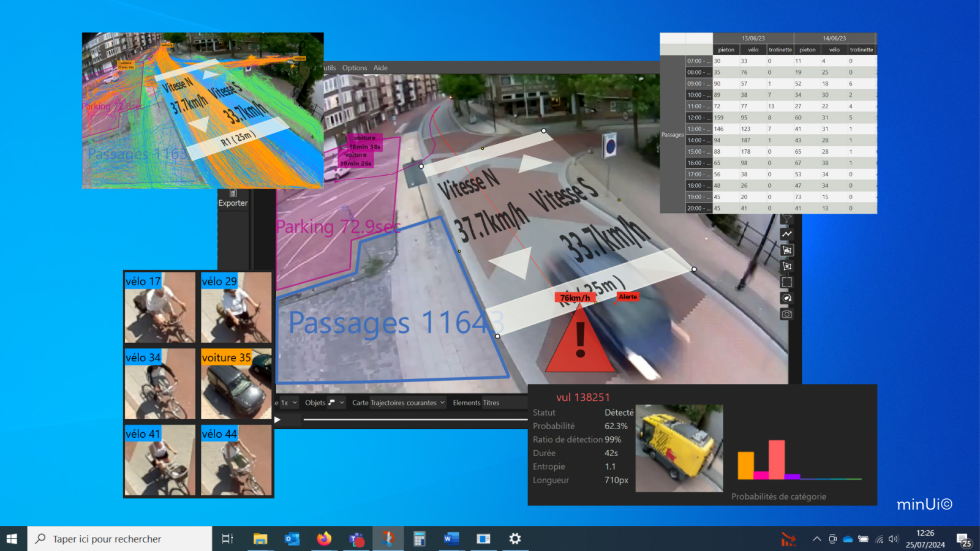Activate the fullscreen frame selection icon

point(787,282)
